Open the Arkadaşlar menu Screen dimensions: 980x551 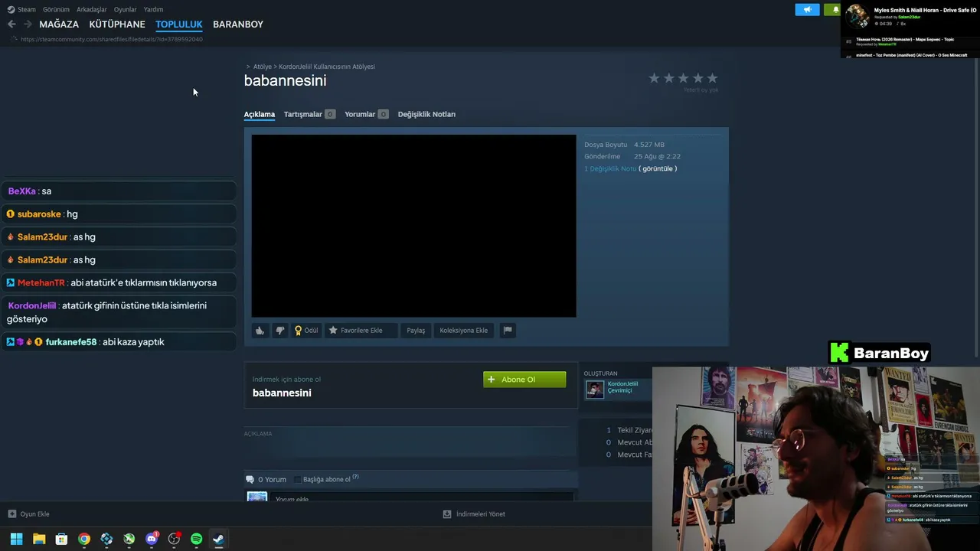click(92, 10)
